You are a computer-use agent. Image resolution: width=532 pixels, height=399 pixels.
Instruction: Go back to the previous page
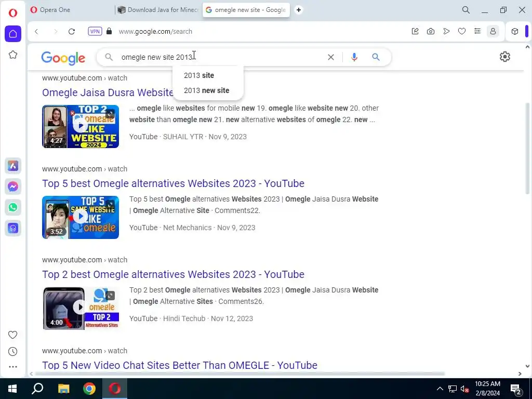click(37, 32)
